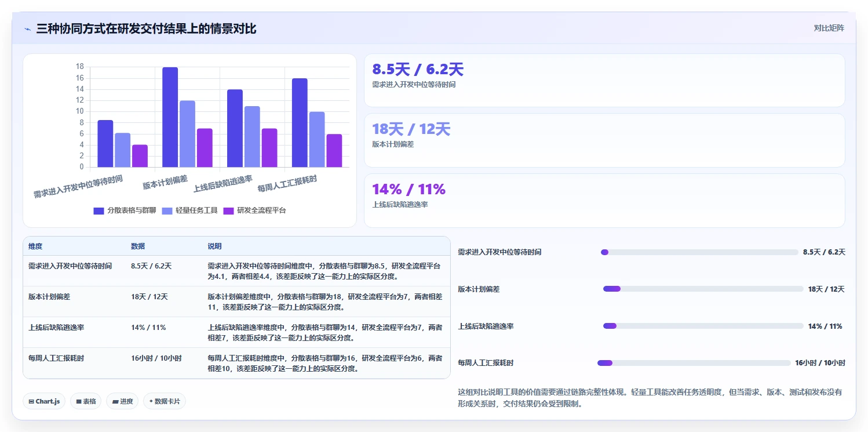This screenshot has width=868, height=432.
Task: Click the 轻量任务工具 bar in 版本计划偏差 group
Action: tap(187, 134)
